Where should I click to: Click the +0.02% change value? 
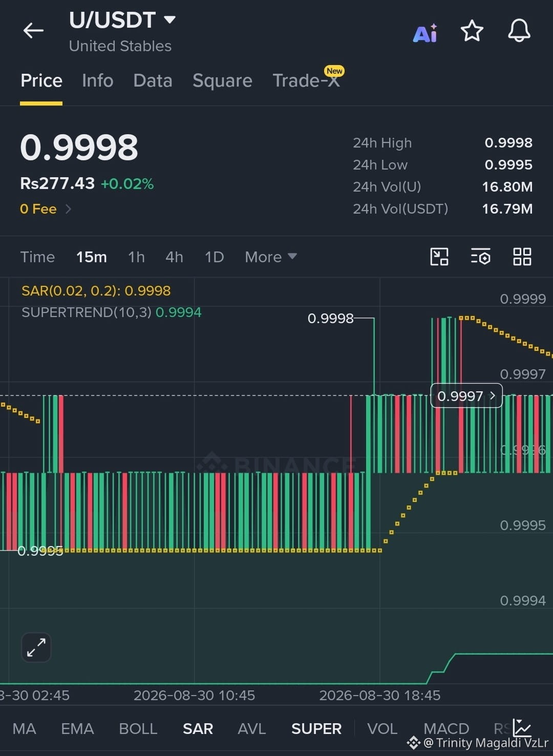click(127, 184)
